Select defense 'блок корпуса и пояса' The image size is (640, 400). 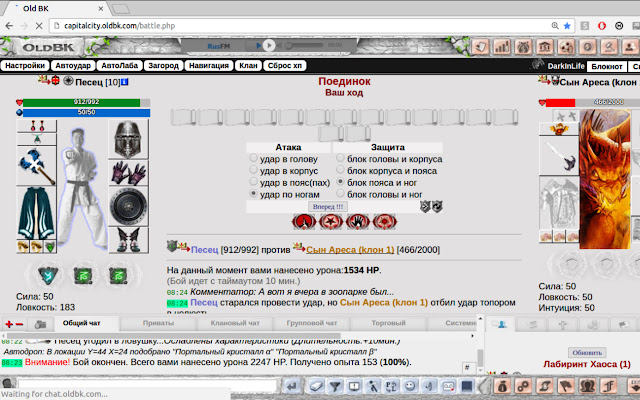click(x=340, y=170)
